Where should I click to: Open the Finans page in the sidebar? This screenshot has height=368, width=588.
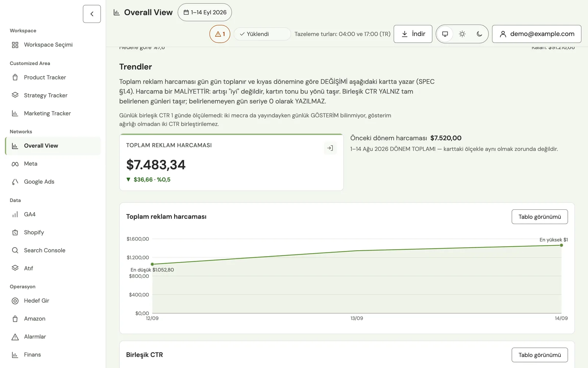tap(53, 355)
